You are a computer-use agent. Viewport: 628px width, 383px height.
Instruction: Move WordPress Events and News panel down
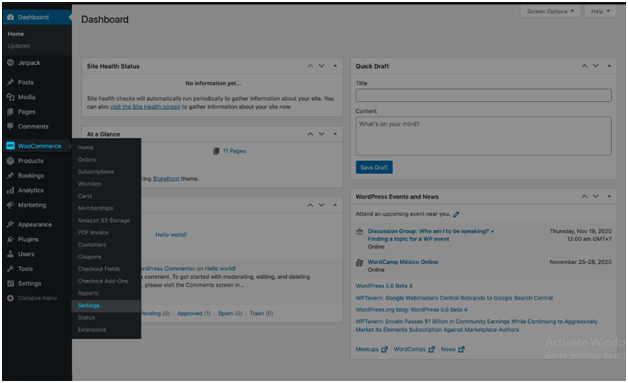(x=596, y=197)
